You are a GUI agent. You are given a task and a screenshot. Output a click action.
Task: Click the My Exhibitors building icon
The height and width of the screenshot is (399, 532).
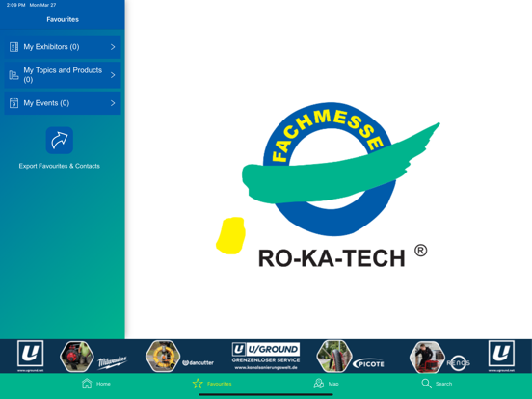tap(13, 47)
